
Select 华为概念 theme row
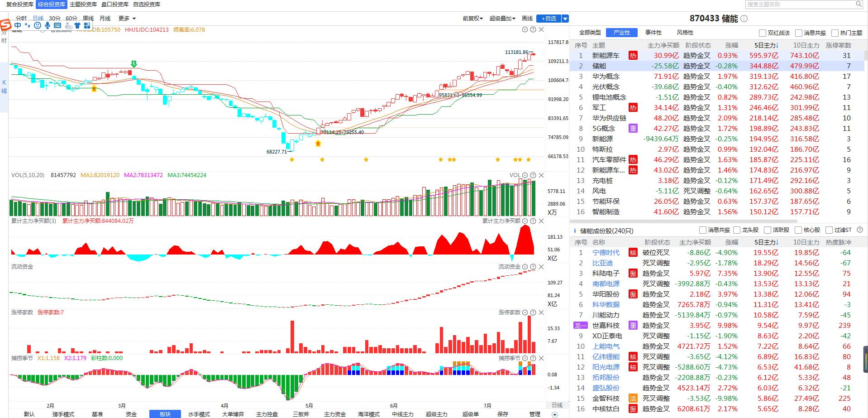pyautogui.click(x=717, y=77)
